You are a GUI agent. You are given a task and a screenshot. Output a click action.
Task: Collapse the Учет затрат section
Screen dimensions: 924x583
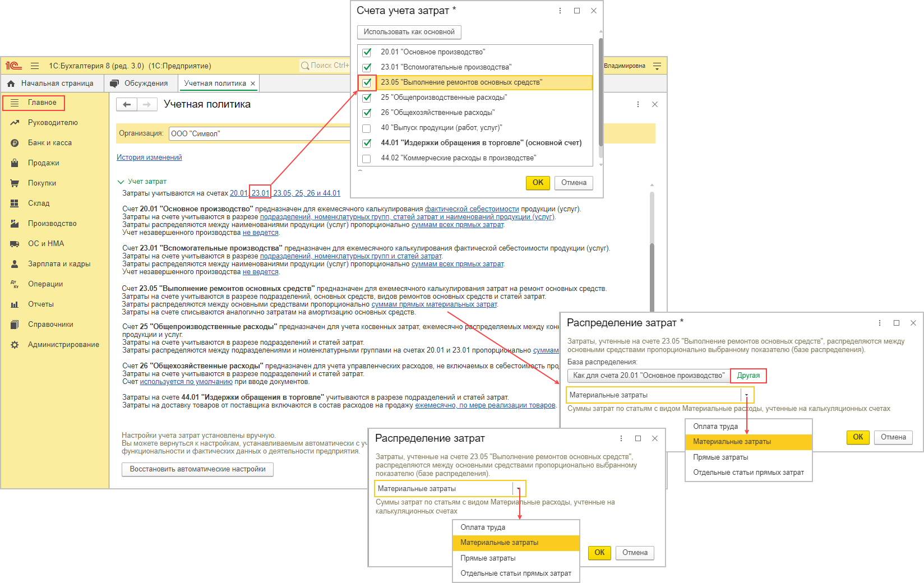tap(120, 182)
